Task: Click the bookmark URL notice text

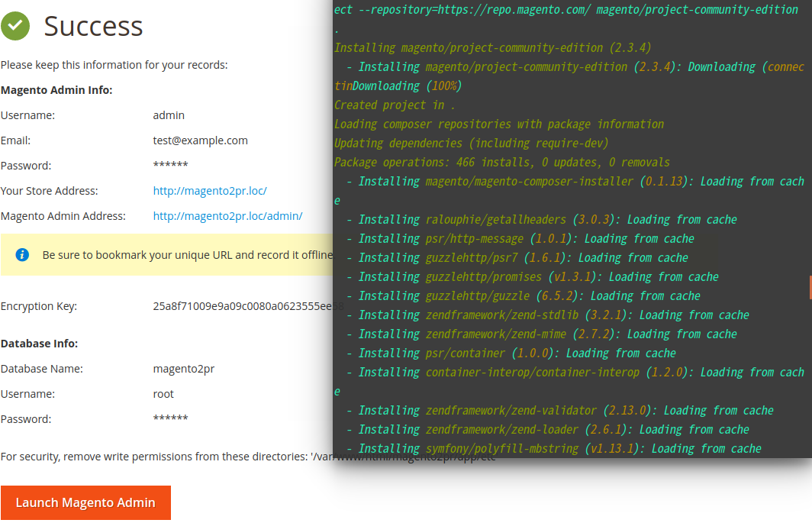Action: tap(188, 255)
